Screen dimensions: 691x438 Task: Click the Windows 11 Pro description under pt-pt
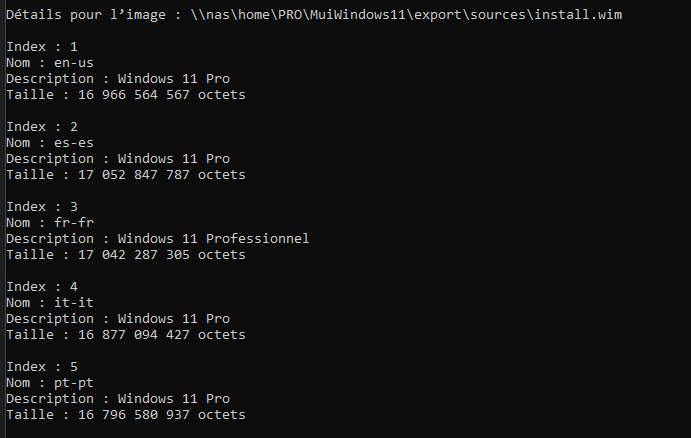click(x=118, y=399)
